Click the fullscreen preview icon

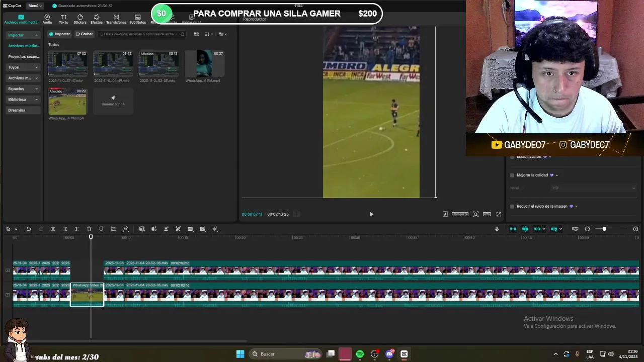click(x=499, y=214)
